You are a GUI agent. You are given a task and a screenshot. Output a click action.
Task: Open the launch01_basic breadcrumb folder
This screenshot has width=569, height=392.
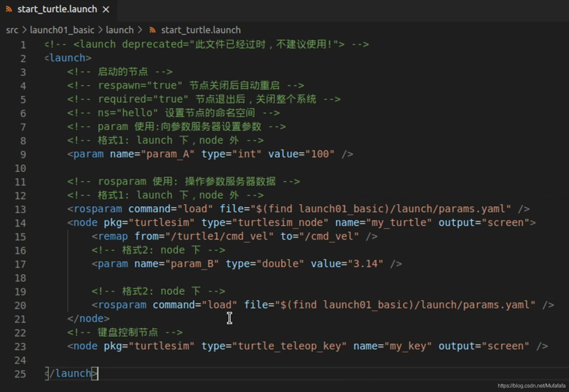pyautogui.click(x=62, y=30)
